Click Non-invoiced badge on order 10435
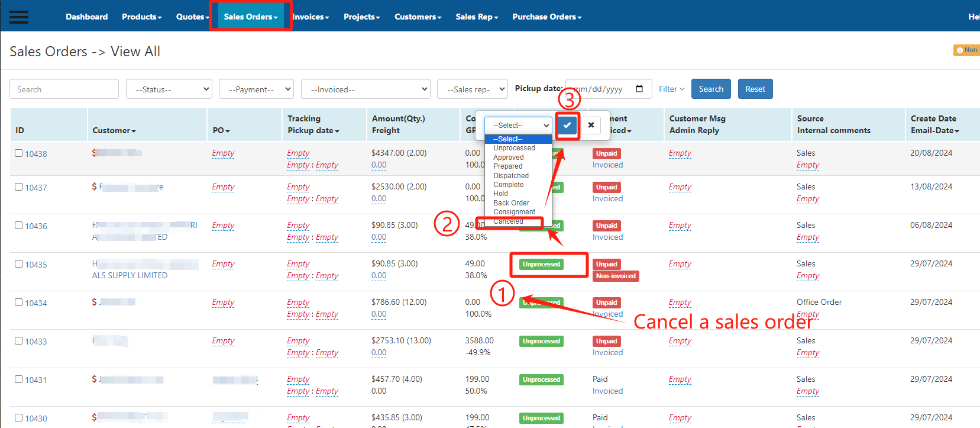The height and width of the screenshot is (428, 980). 616,276
